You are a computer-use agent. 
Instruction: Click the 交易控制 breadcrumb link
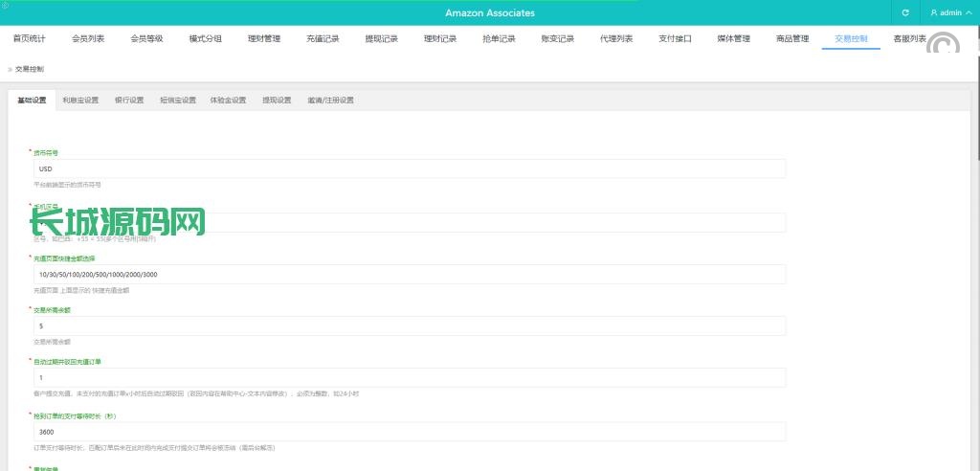29,69
